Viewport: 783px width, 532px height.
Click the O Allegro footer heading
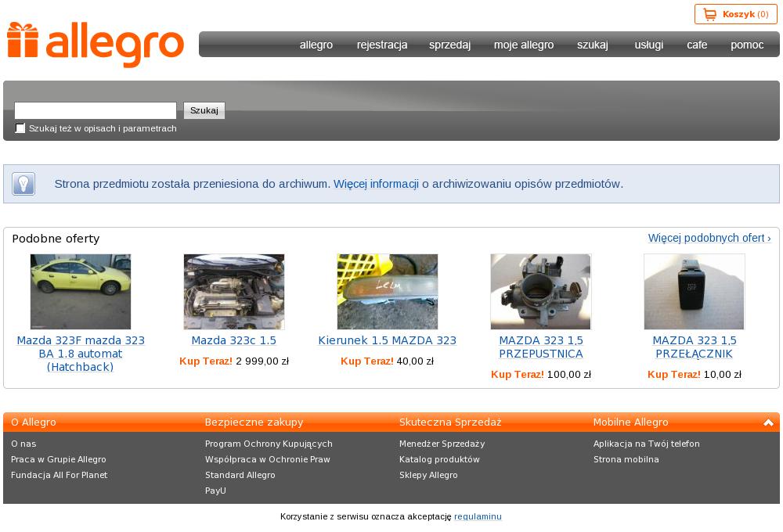(34, 422)
